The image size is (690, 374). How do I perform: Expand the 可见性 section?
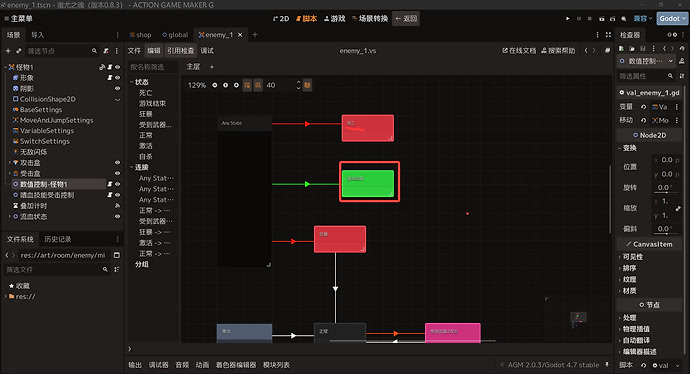[x=632, y=257]
